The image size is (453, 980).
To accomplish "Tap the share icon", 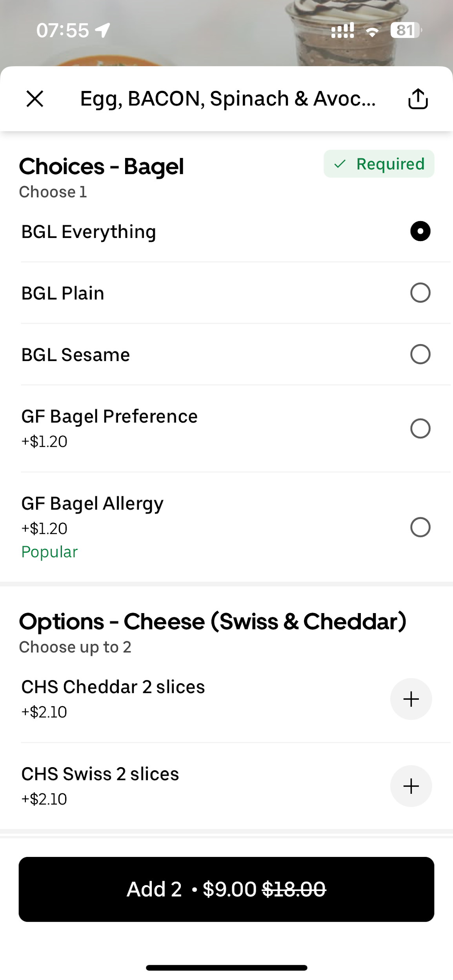I will point(418,98).
